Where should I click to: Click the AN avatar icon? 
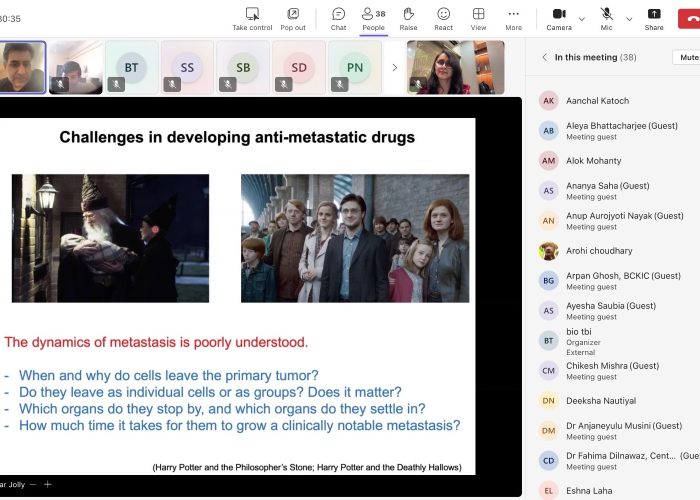(x=548, y=221)
